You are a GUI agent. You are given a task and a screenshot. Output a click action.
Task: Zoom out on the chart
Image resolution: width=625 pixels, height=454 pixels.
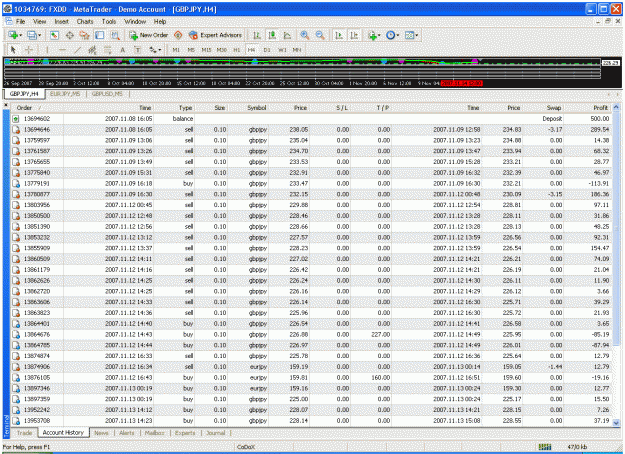[320, 35]
